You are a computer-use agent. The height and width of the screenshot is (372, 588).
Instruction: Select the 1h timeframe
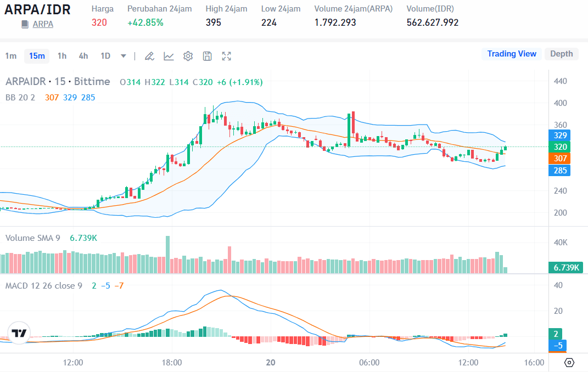pyautogui.click(x=62, y=56)
